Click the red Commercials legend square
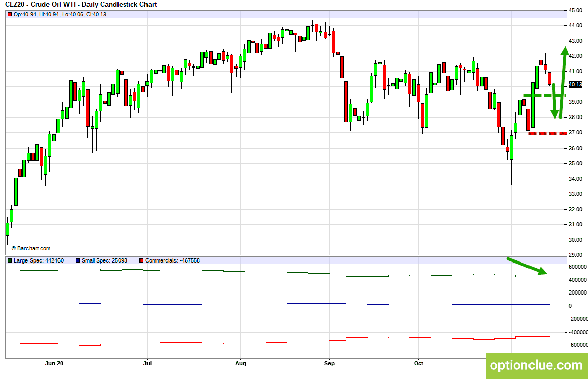This screenshot has height=379, width=588. pyautogui.click(x=141, y=260)
